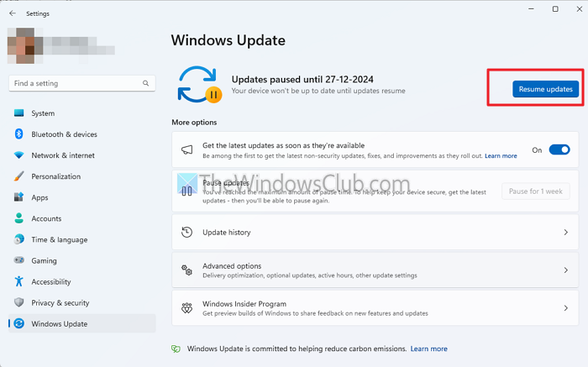
Task: Click device won't be up to date text
Action: click(318, 91)
